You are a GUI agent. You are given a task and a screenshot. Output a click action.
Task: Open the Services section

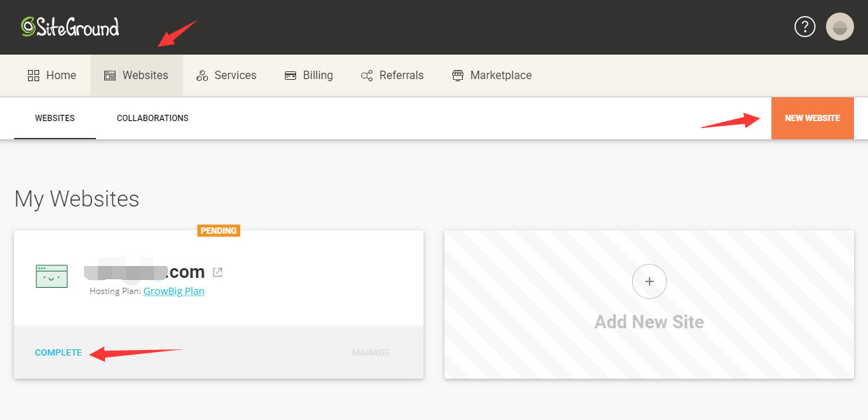(x=226, y=76)
